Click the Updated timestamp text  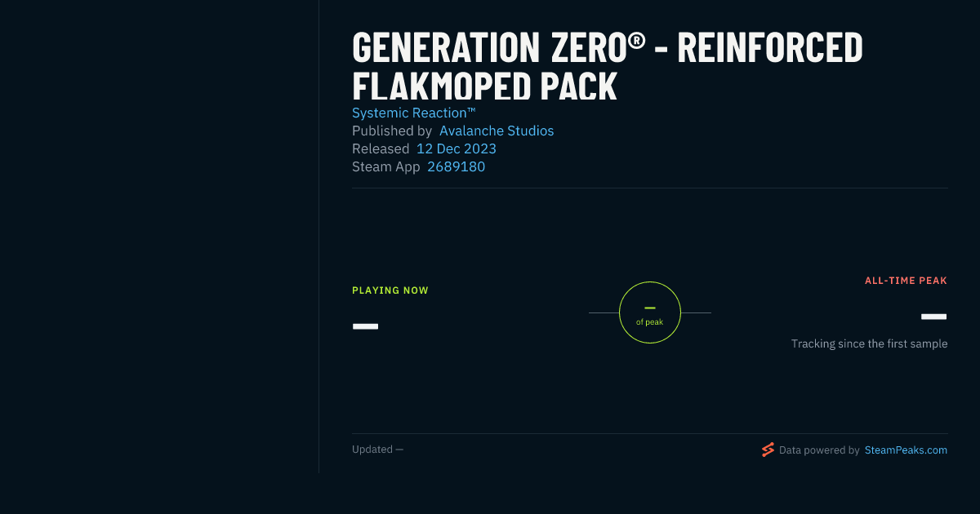(377, 450)
